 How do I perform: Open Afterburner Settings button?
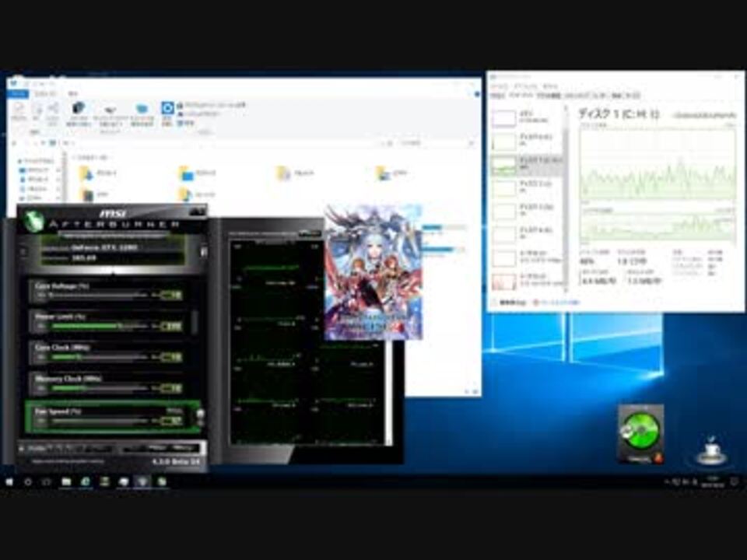click(x=184, y=448)
